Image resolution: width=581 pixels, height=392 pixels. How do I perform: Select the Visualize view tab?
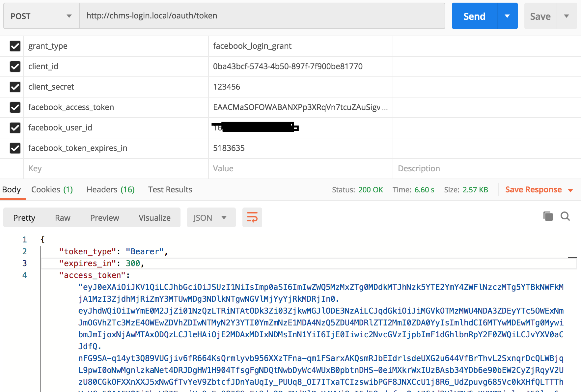(154, 218)
